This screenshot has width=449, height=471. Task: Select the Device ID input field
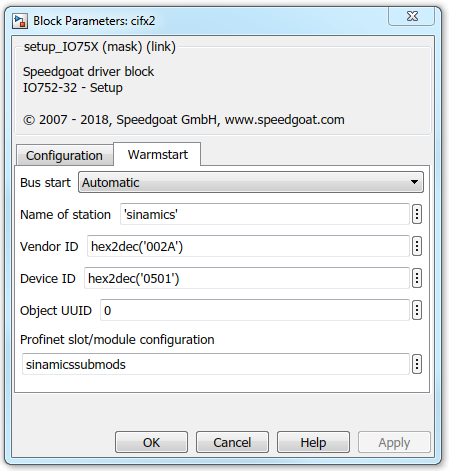click(247, 278)
